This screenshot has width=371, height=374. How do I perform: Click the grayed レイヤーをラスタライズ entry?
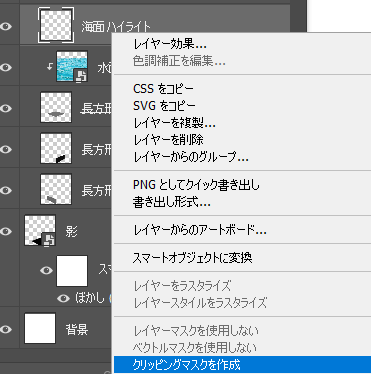pyautogui.click(x=182, y=286)
